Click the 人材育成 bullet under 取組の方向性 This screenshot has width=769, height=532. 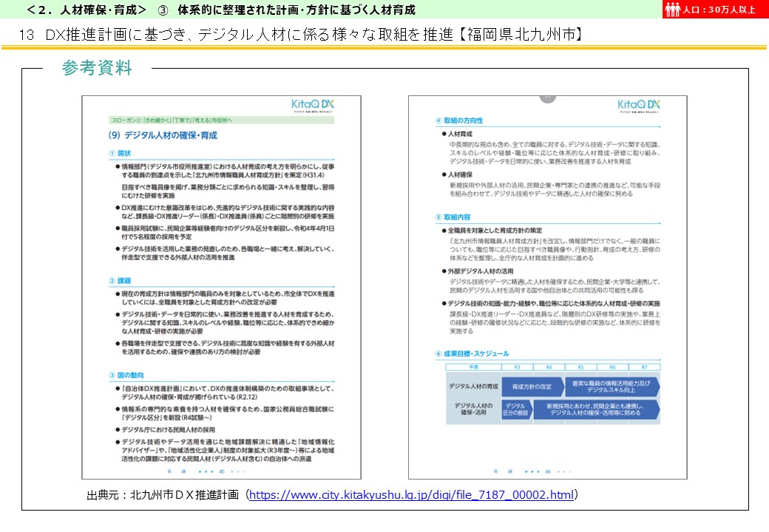click(457, 134)
